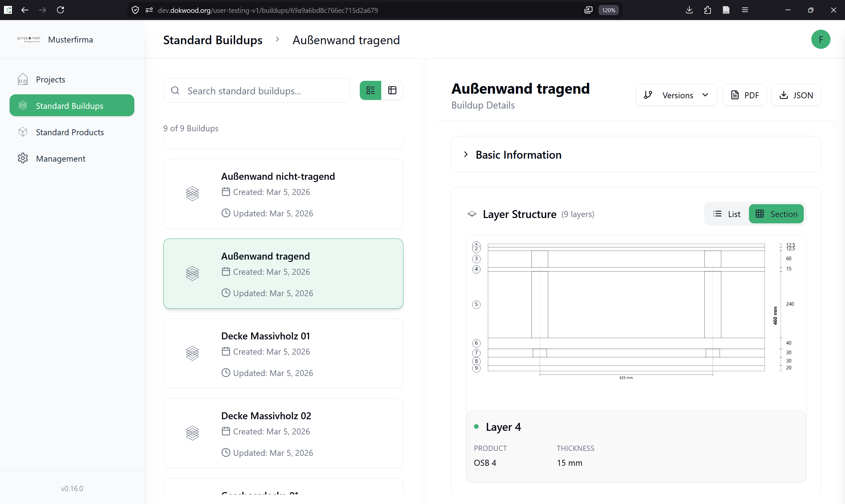Click the user avatar F
The height and width of the screenshot is (504, 845).
tap(820, 40)
